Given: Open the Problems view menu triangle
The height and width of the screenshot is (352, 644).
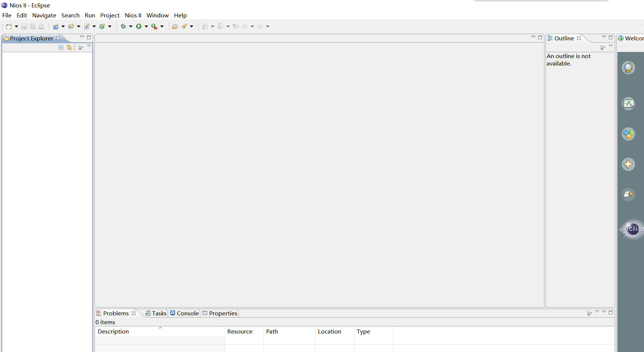Looking at the screenshot, I should (597, 312).
